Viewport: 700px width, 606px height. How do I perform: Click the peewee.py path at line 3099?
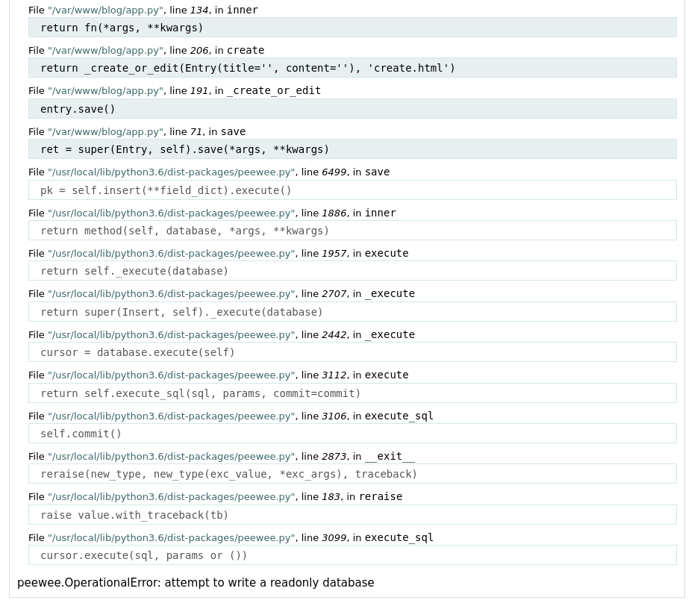172,537
